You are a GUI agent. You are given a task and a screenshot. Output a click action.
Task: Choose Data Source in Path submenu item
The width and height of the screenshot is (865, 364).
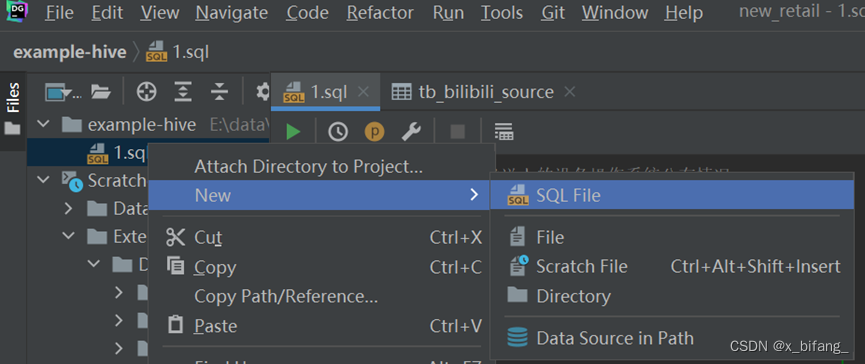point(672,338)
